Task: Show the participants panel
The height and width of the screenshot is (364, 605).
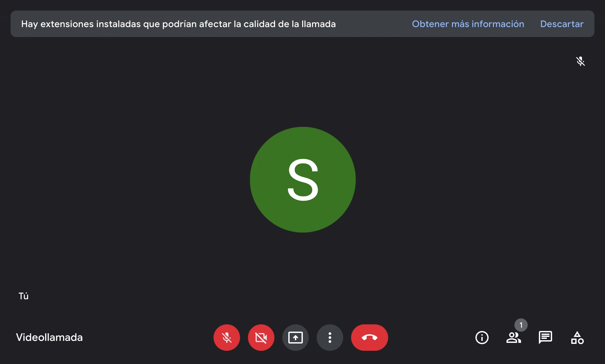Action: pos(514,338)
